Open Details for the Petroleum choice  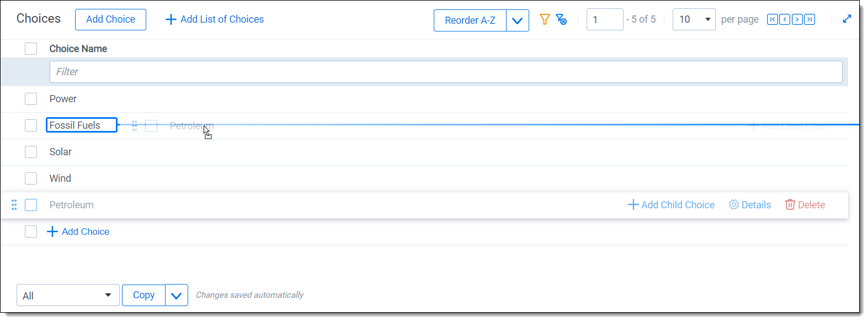point(749,205)
